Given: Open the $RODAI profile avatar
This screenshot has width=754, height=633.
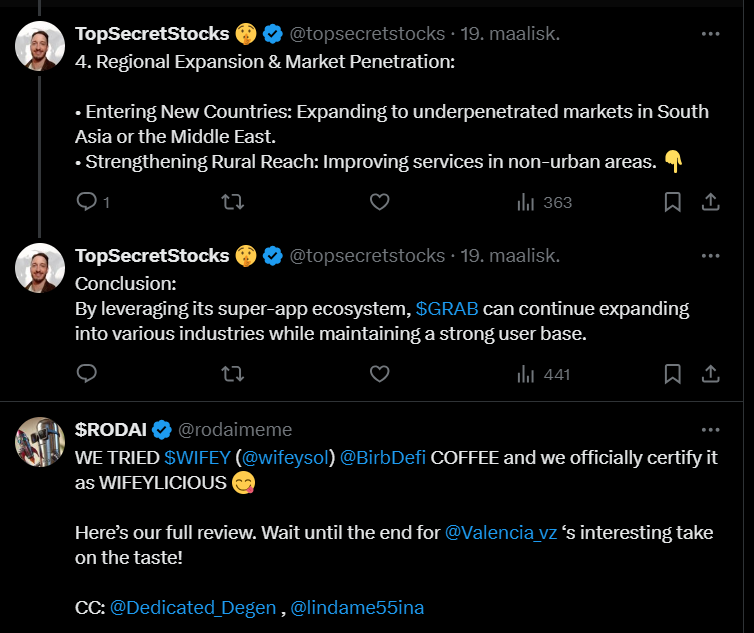Looking at the screenshot, I should coord(40,442).
